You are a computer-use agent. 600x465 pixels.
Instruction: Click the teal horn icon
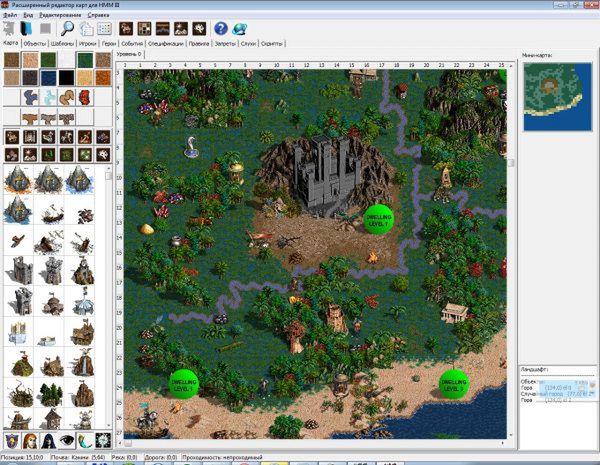click(84, 441)
